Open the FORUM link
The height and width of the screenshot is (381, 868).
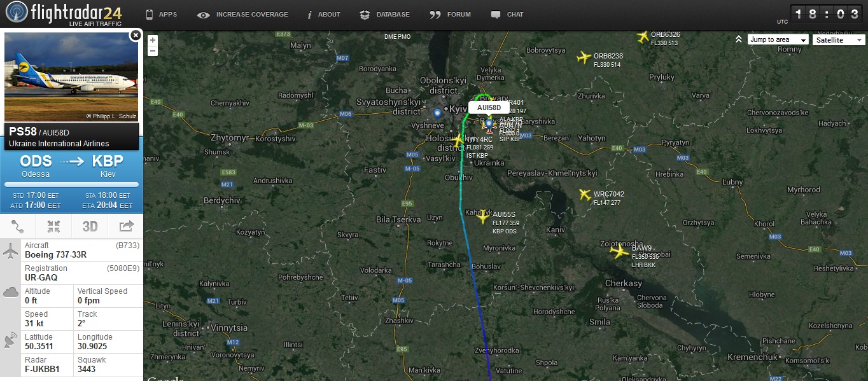point(451,14)
